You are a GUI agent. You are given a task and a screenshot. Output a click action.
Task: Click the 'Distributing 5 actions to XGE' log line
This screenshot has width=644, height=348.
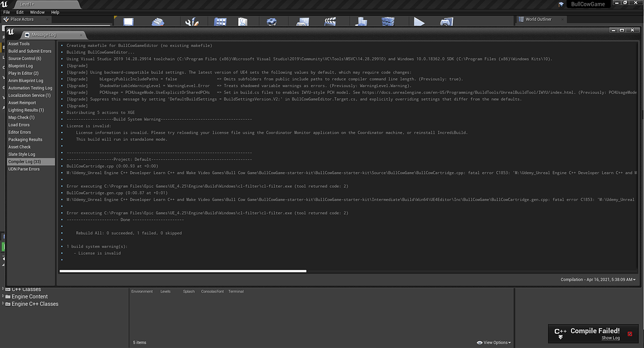[x=101, y=112]
